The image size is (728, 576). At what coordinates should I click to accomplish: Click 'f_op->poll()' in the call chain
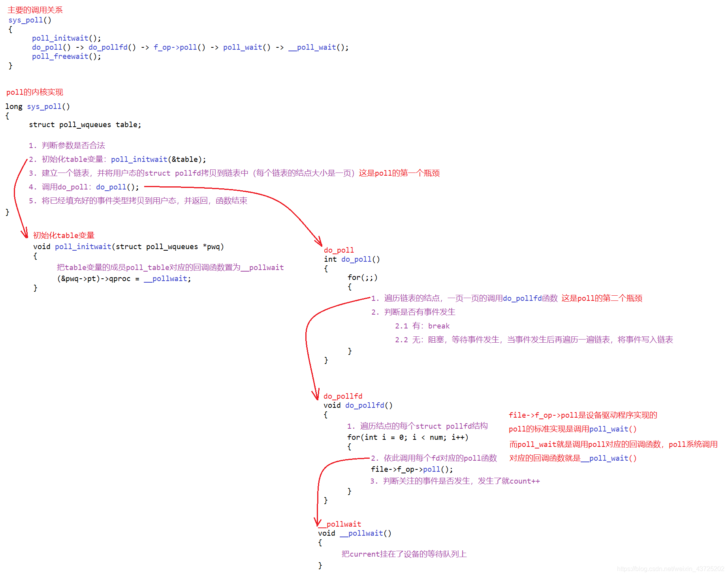tap(179, 47)
